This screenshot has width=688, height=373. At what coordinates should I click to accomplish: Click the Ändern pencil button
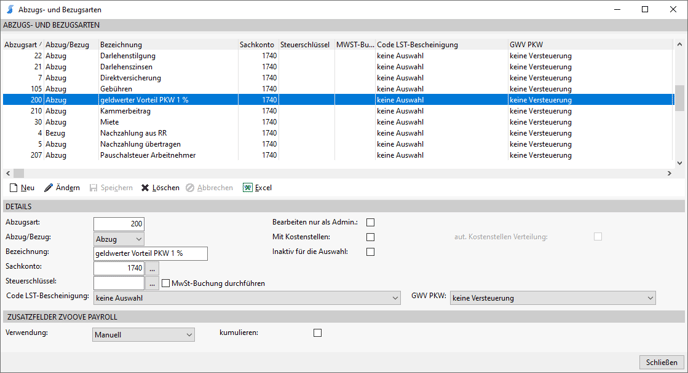pyautogui.click(x=62, y=188)
